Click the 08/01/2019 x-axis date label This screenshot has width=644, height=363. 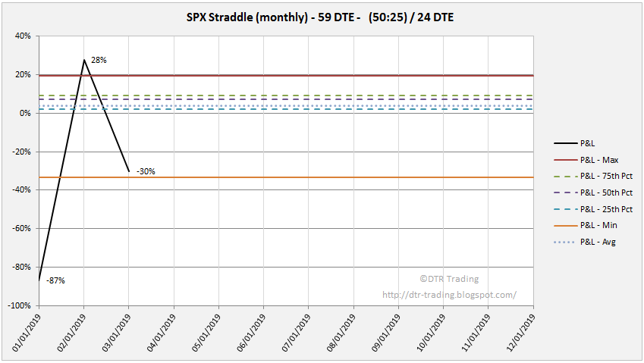pos(341,333)
